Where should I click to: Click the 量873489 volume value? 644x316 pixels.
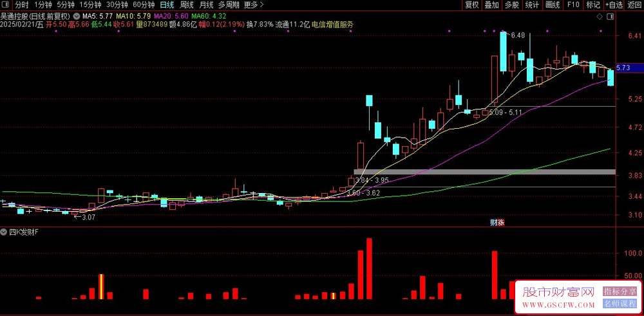pyautogui.click(x=151, y=24)
